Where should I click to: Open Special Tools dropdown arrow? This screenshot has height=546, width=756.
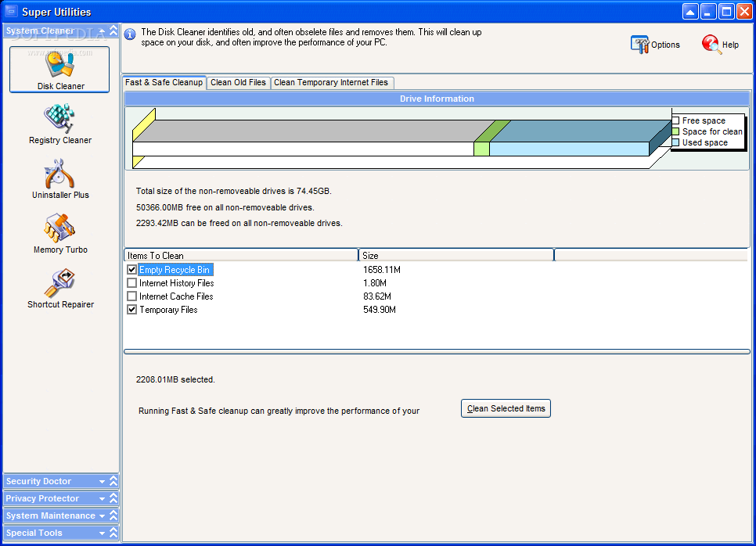tap(102, 533)
